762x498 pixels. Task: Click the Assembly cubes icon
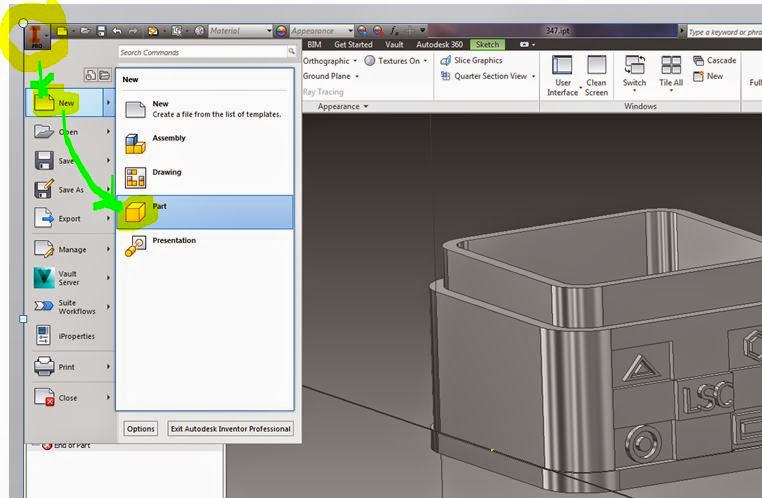point(135,144)
